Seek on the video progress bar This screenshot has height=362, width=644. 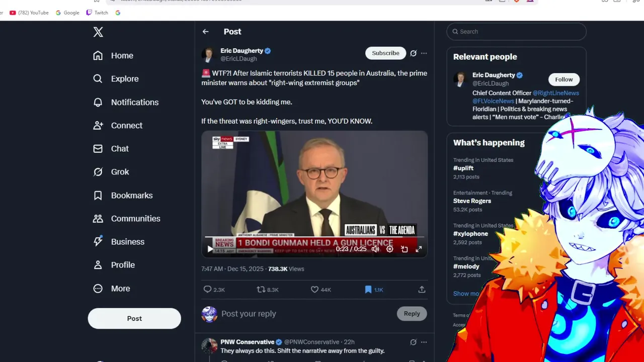[314, 236]
